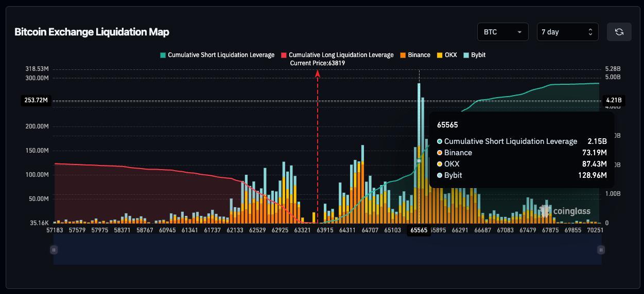The height and width of the screenshot is (294, 644).
Task: Open the BTC coin dropdown
Action: pos(503,32)
